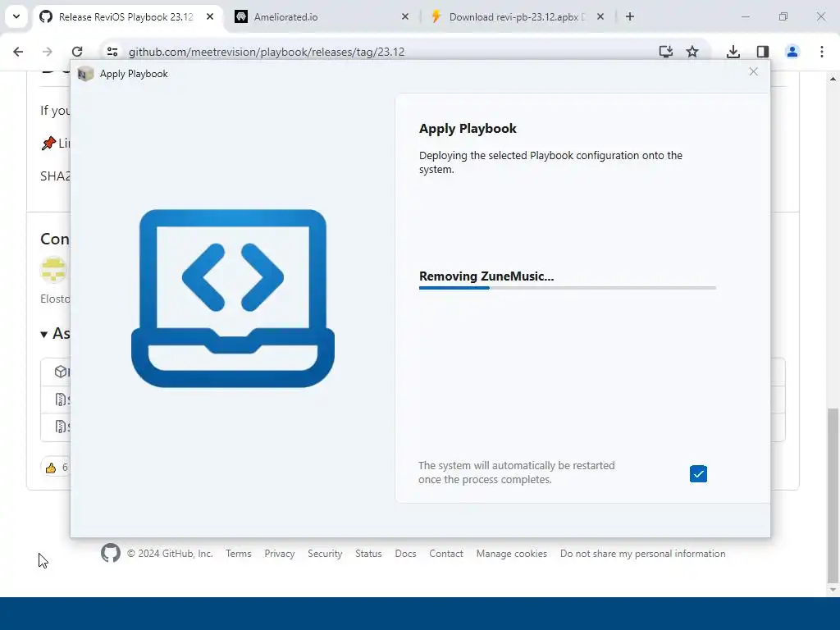View site information icon in address bar
The image size is (840, 630).
coord(112,52)
